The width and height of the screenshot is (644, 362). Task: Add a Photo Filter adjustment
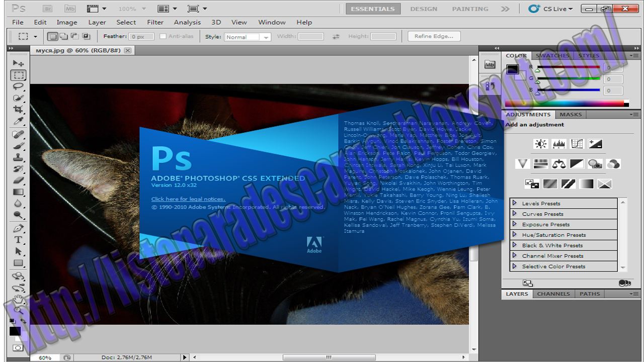point(595,164)
